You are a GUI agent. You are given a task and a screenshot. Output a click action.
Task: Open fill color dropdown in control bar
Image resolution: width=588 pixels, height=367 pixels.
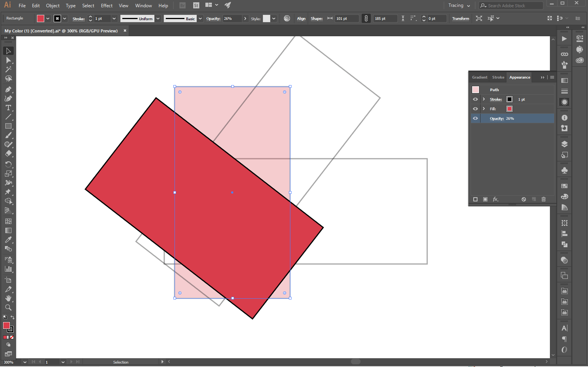pyautogui.click(x=48, y=18)
